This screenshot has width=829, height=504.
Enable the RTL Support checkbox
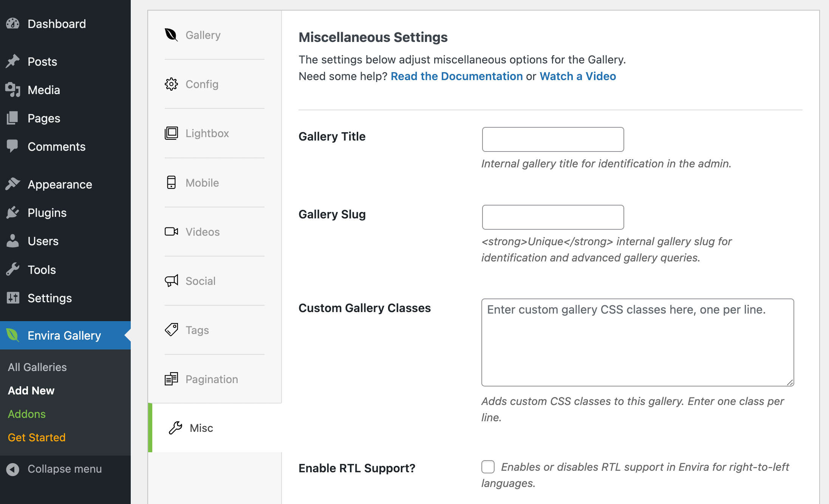[x=488, y=467]
